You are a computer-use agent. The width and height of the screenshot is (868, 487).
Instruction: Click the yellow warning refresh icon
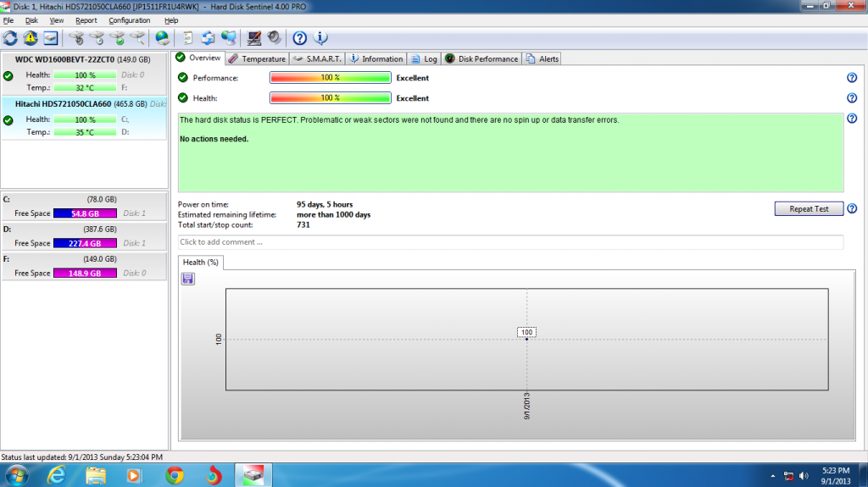(31, 38)
